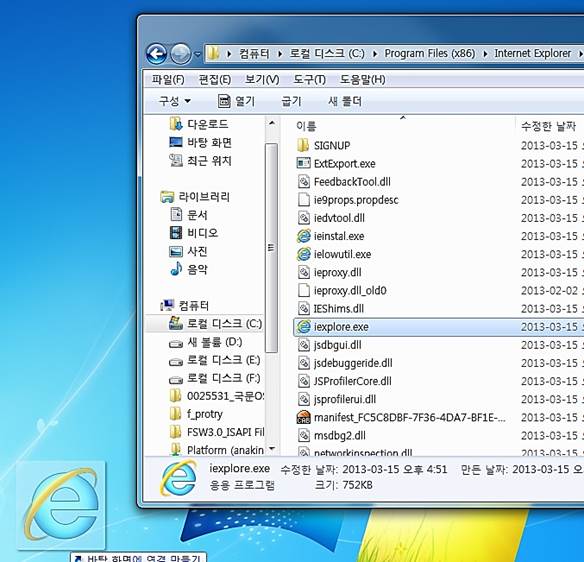Click 크기: 752KB in details pane

pyautogui.click(x=343, y=485)
